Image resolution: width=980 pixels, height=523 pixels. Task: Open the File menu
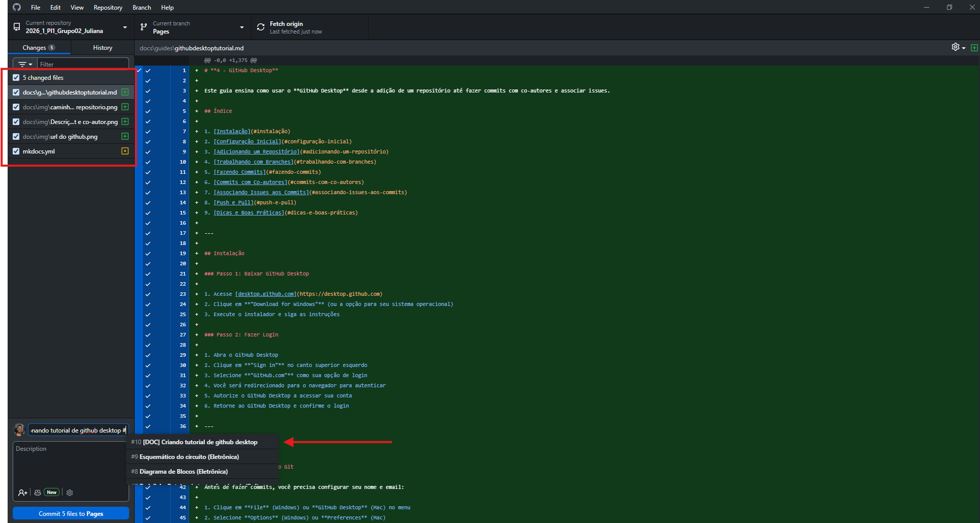coord(36,8)
